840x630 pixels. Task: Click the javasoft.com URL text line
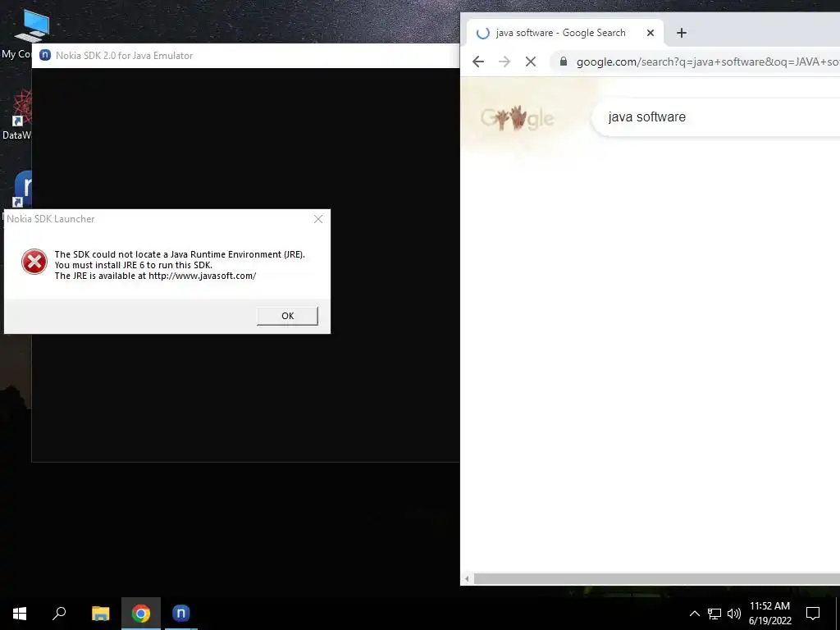tap(155, 276)
